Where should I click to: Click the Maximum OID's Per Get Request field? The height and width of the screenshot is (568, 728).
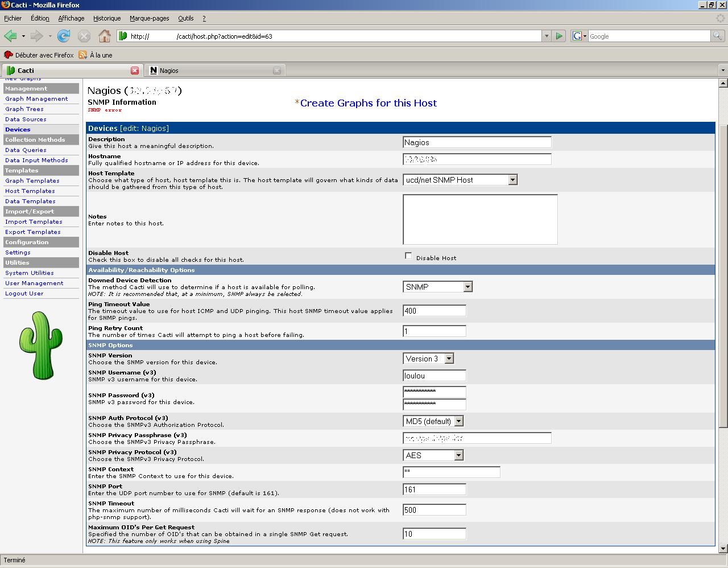coord(435,534)
